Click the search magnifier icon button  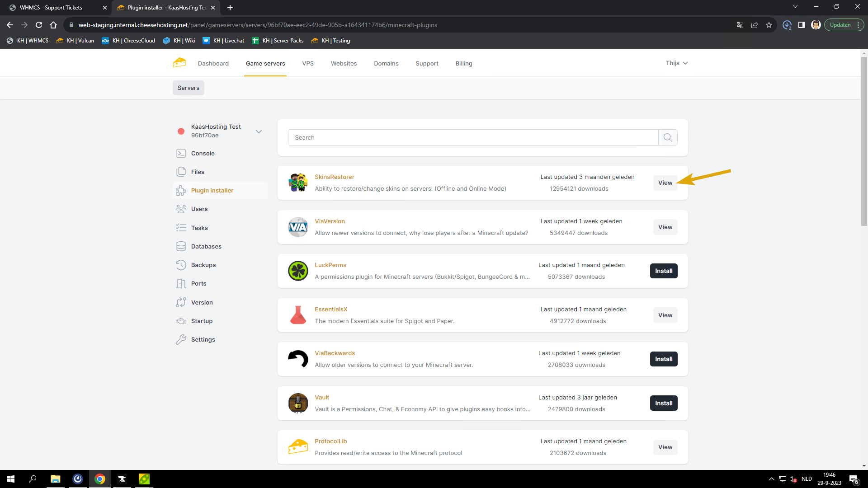pyautogui.click(x=668, y=137)
